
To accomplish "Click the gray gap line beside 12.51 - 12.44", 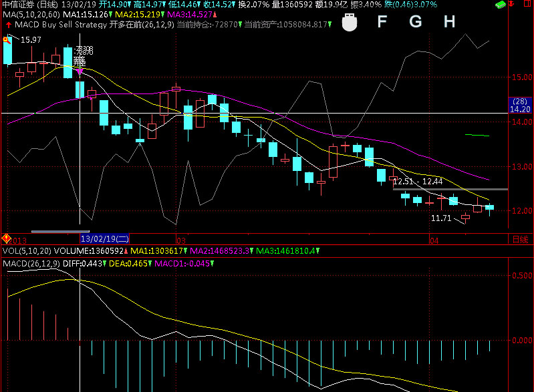I will coord(450,189).
